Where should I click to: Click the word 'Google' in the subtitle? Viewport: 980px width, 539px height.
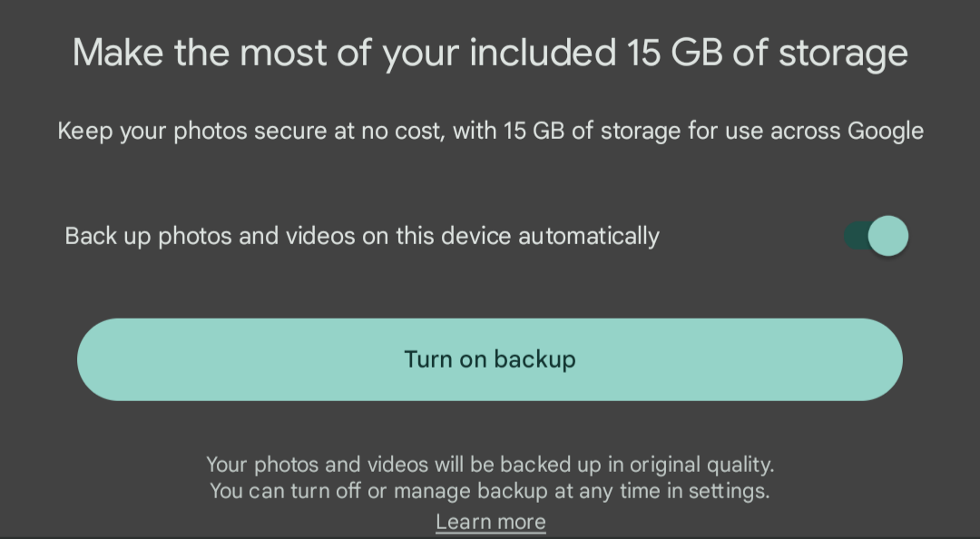(x=886, y=132)
